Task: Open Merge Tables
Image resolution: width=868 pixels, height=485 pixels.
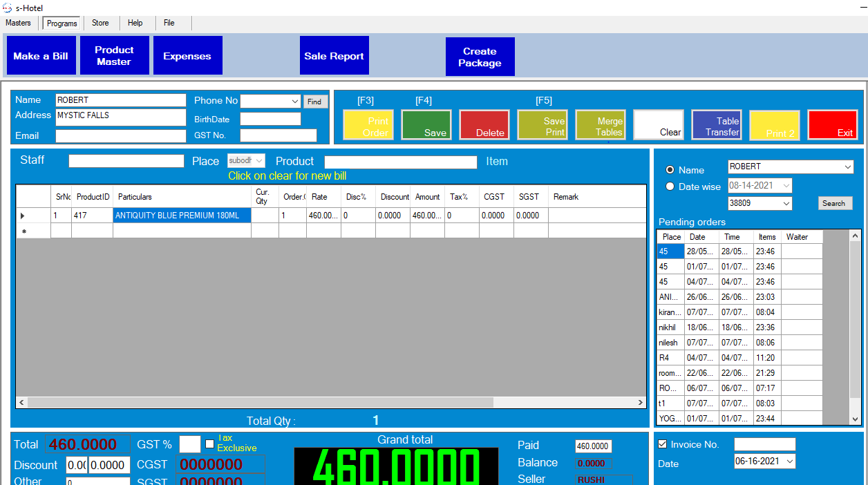Action: click(x=601, y=126)
